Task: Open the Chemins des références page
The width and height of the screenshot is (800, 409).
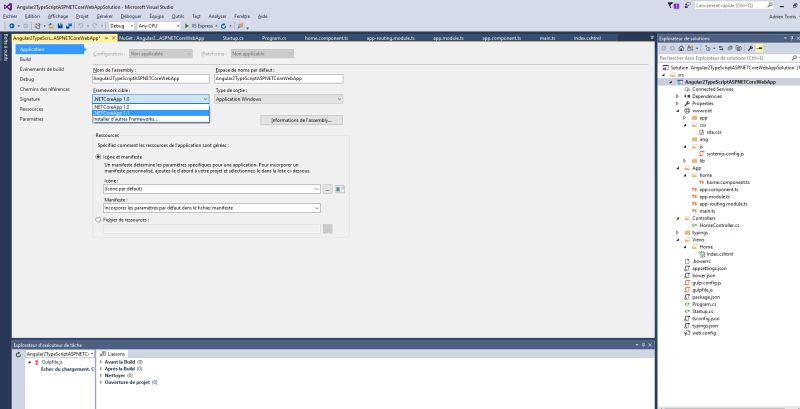Action: coord(44,89)
